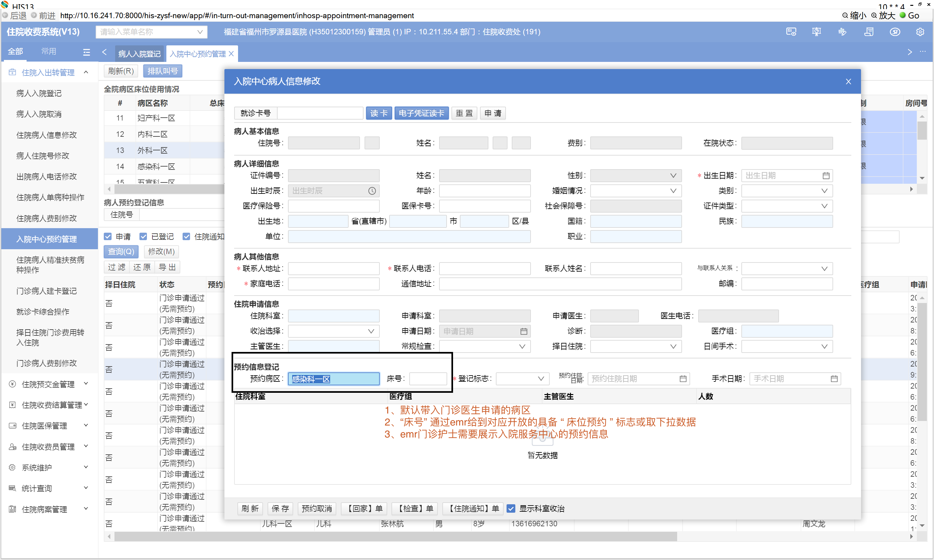The image size is (934, 560).
Task: Click the 床号 input field
Action: [x=428, y=379]
